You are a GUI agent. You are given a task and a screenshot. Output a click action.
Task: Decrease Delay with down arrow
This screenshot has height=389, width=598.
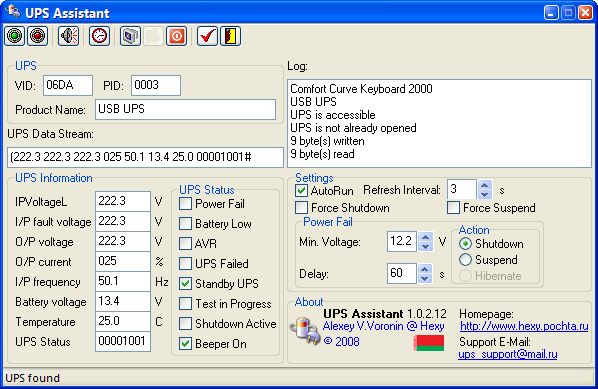[424, 278]
